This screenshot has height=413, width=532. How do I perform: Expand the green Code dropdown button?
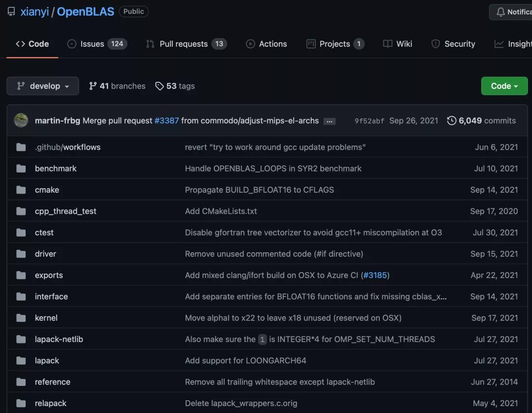click(x=504, y=86)
